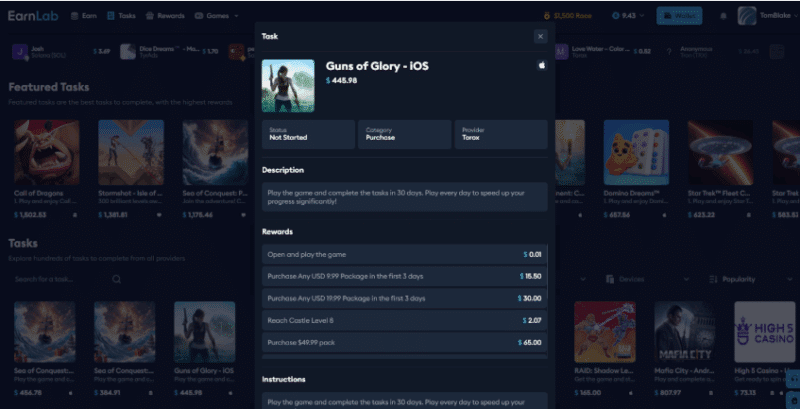Open the Sea of Conquest $456.78 task card
Image resolution: width=800 pixels, height=409 pixels.
click(44, 349)
